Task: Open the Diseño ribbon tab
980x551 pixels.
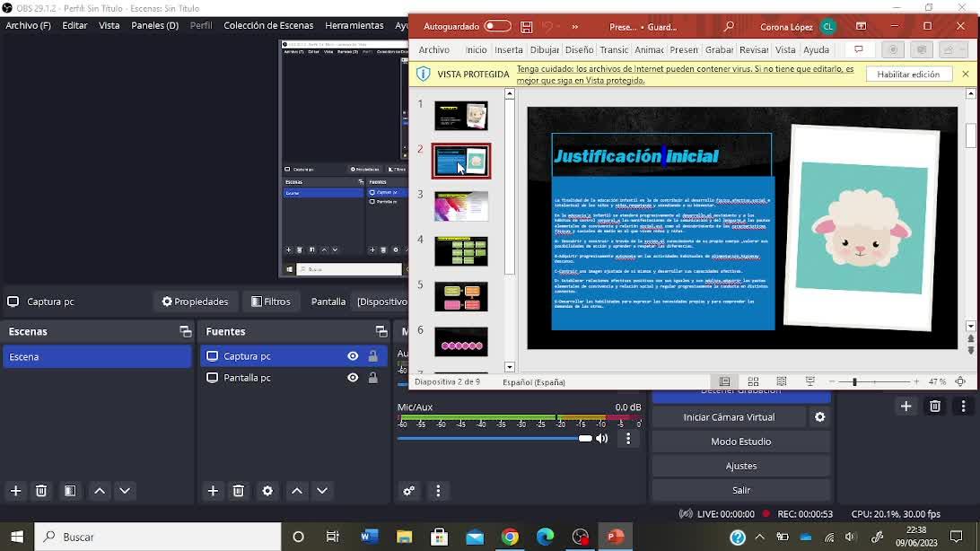Action: pyautogui.click(x=579, y=50)
